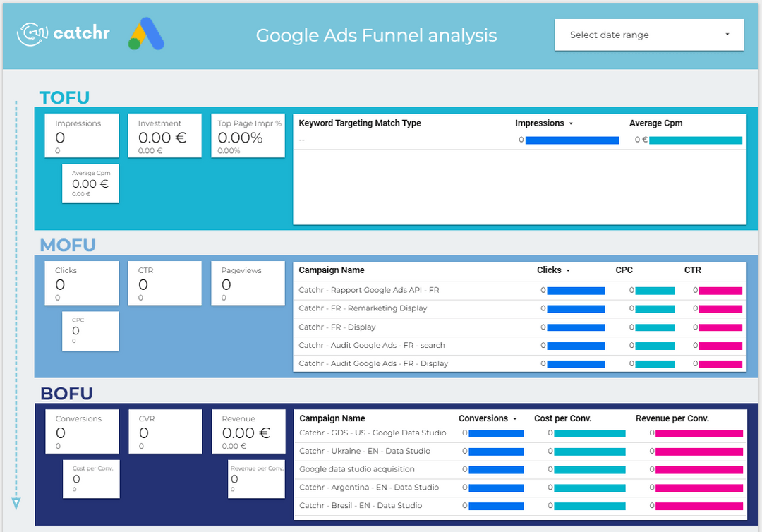The height and width of the screenshot is (532, 762).
Task: Click the Revenue scorecard in BOFU section
Action: [x=248, y=430]
